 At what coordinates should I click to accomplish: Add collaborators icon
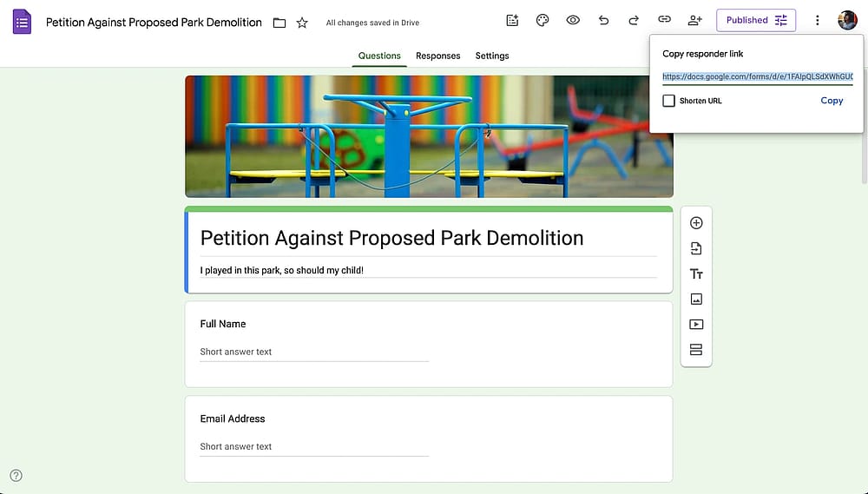tap(694, 21)
